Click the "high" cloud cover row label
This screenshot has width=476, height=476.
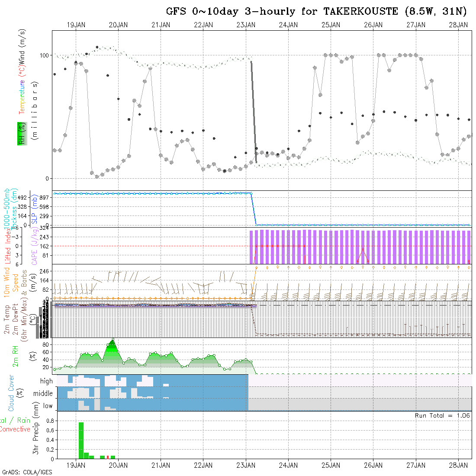(x=46, y=381)
